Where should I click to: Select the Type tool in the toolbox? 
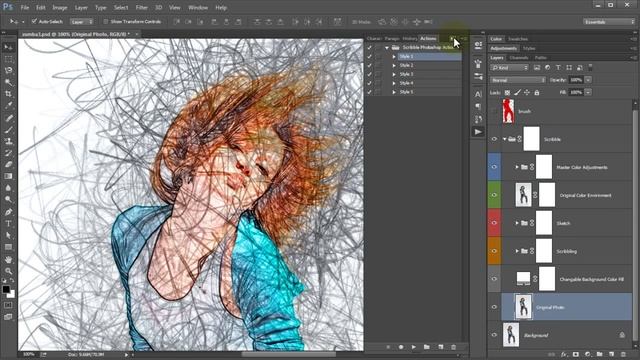click(x=8, y=224)
